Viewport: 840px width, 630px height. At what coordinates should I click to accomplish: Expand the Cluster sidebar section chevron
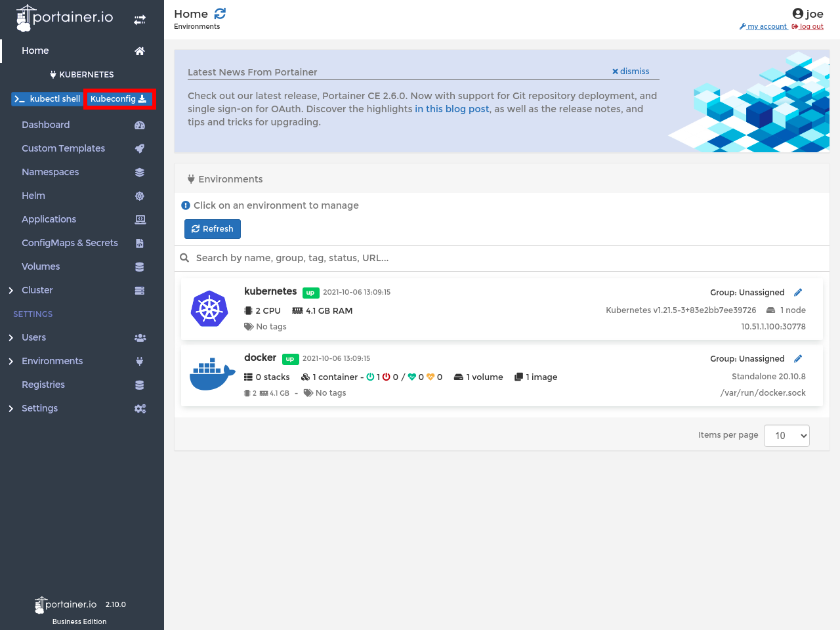click(x=10, y=291)
